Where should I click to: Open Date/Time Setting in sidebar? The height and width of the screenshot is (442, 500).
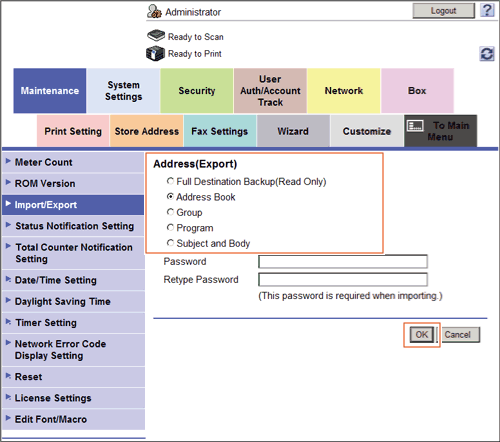[x=73, y=280]
